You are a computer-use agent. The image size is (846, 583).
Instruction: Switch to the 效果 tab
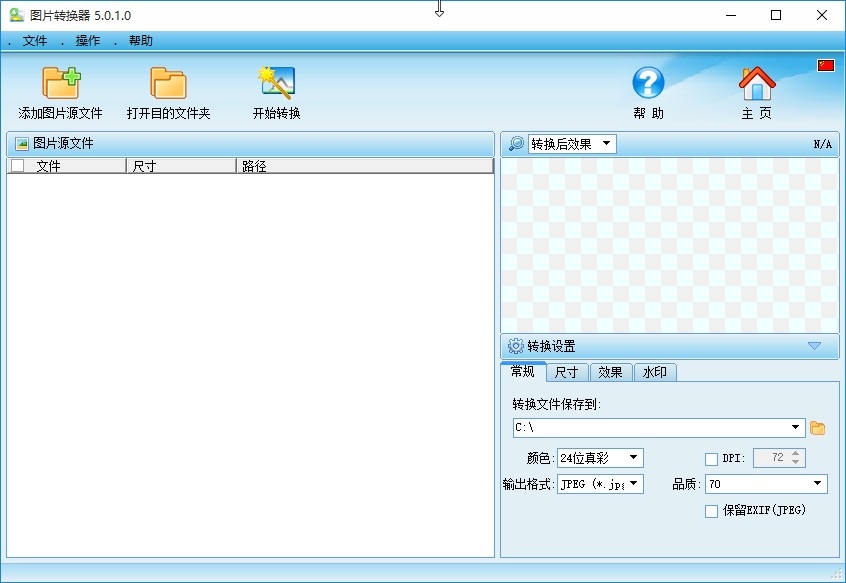tap(610, 372)
